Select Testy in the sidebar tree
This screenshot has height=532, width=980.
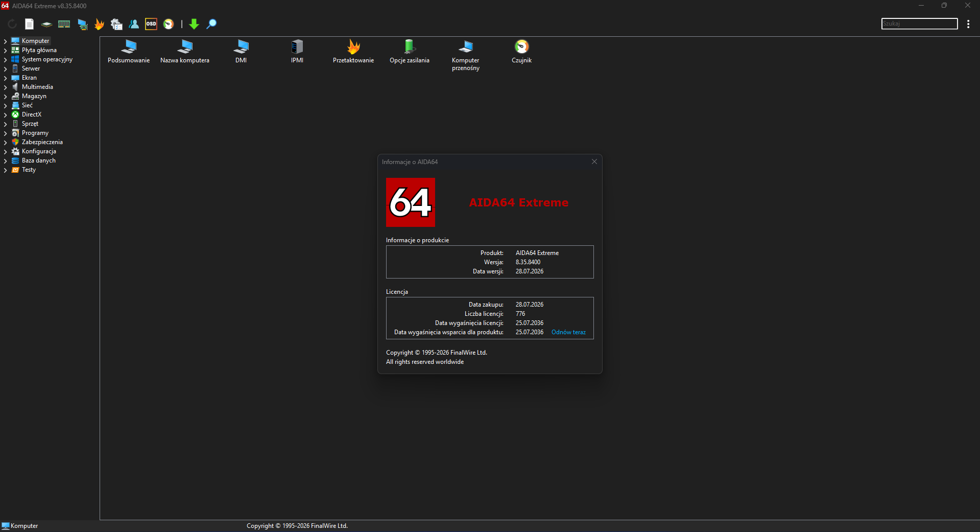(29, 170)
